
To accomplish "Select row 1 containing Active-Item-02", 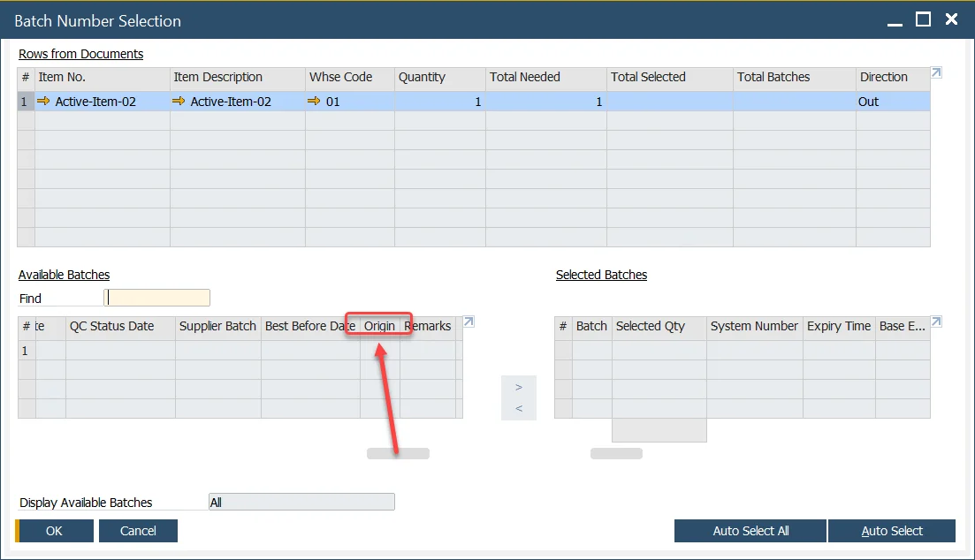I will [24, 101].
